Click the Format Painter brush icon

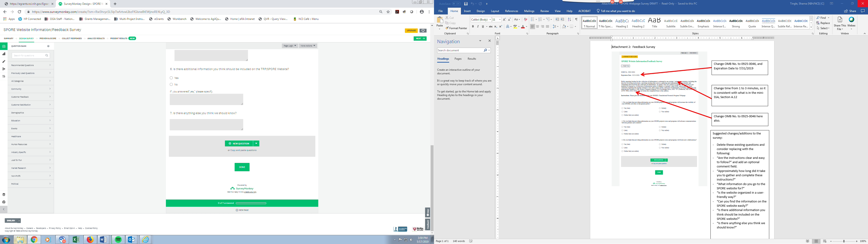(x=447, y=28)
